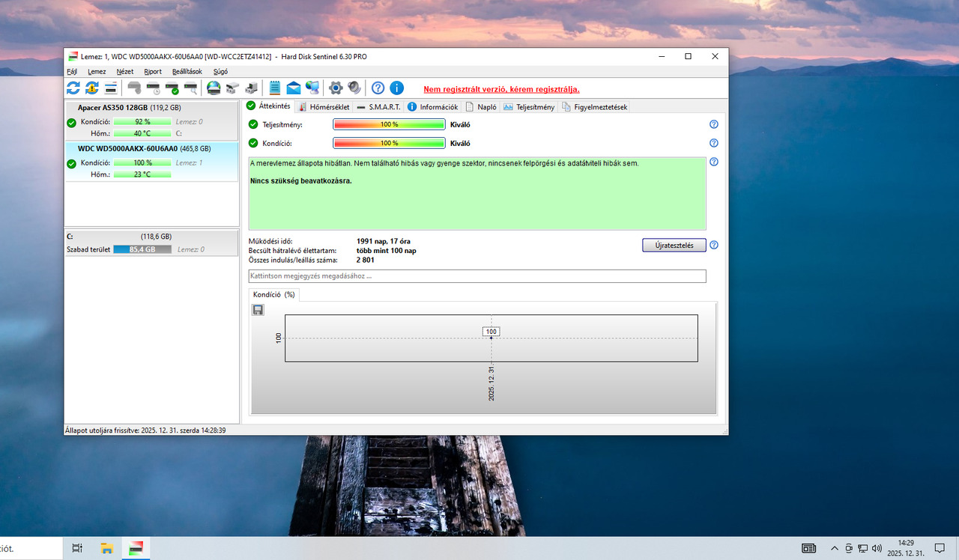Screen dimensions: 959x560
Task: Switch to the Hőmérséklet tab
Action: tap(323, 107)
